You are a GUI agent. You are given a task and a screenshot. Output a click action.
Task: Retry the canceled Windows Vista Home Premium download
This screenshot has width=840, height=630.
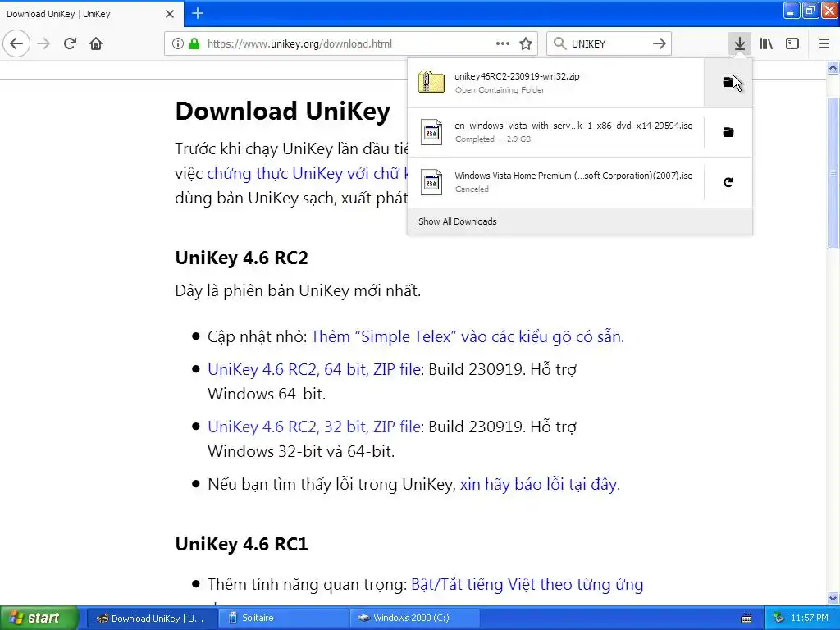pos(728,182)
